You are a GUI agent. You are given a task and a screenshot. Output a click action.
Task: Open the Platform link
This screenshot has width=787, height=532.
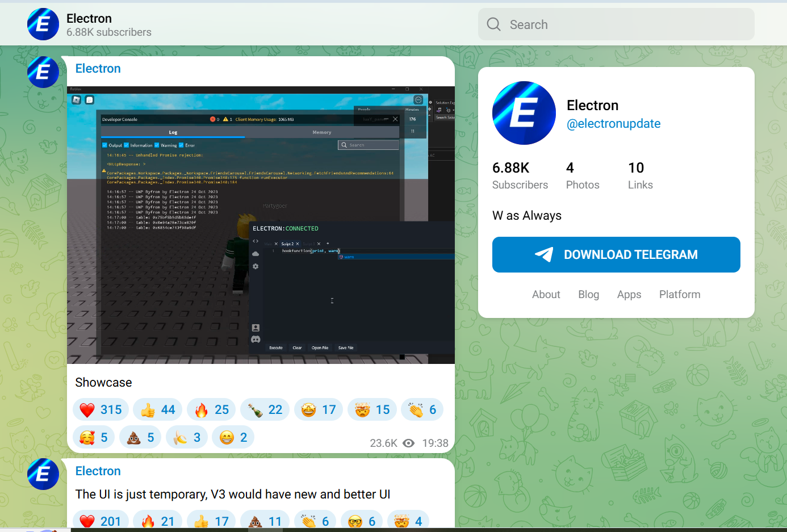(x=679, y=295)
